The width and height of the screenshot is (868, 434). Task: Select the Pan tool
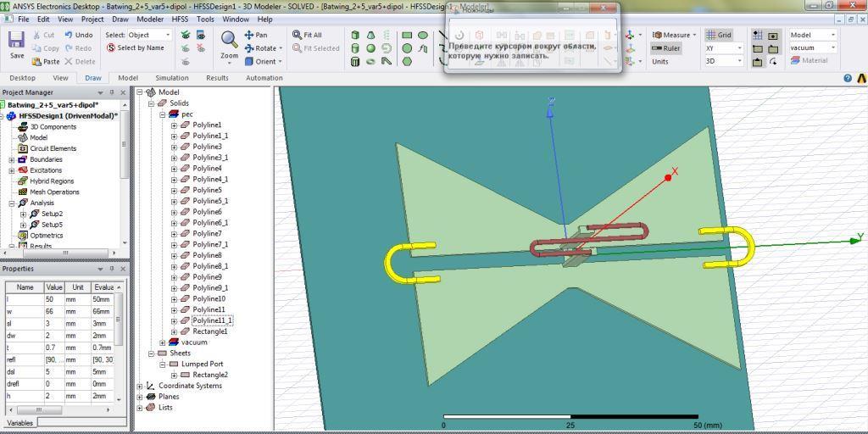[x=256, y=35]
